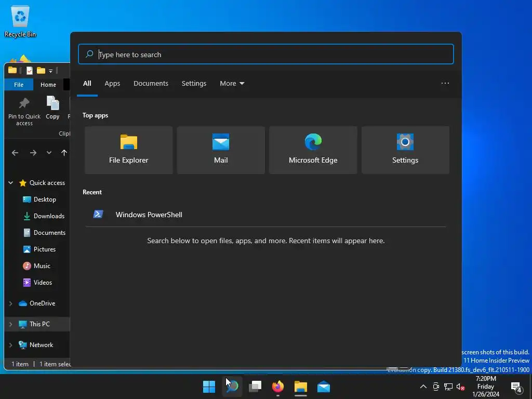Open the Home ribbon tab in File Explorer

pyautogui.click(x=48, y=85)
